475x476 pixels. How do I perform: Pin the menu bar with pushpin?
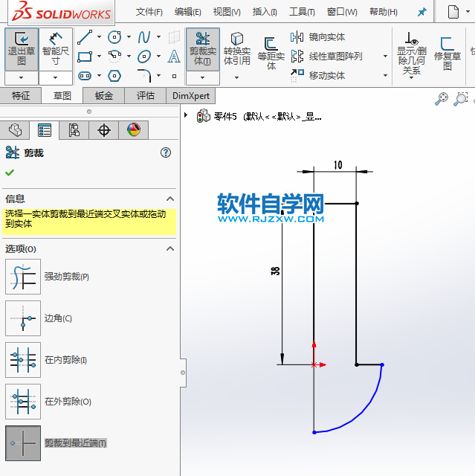[x=422, y=12]
